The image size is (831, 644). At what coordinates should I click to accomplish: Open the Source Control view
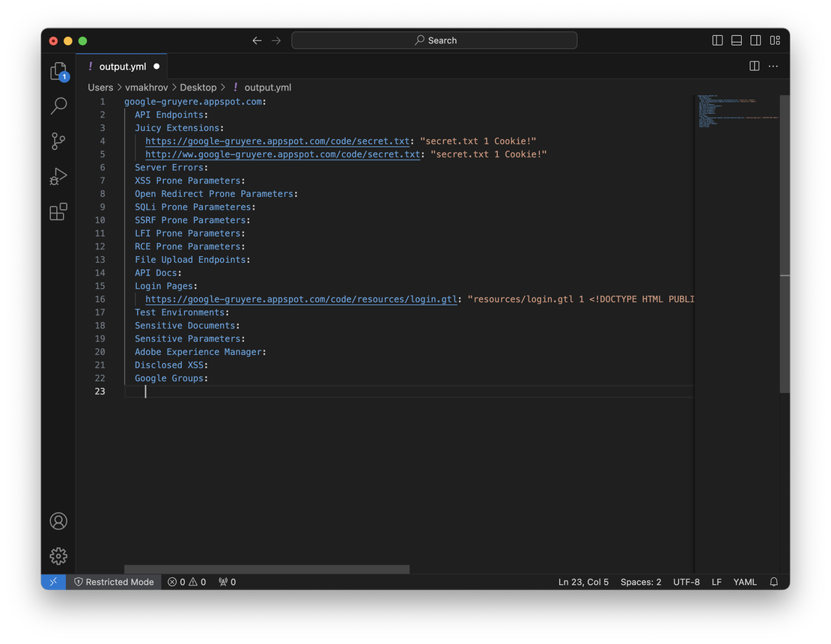tap(58, 141)
